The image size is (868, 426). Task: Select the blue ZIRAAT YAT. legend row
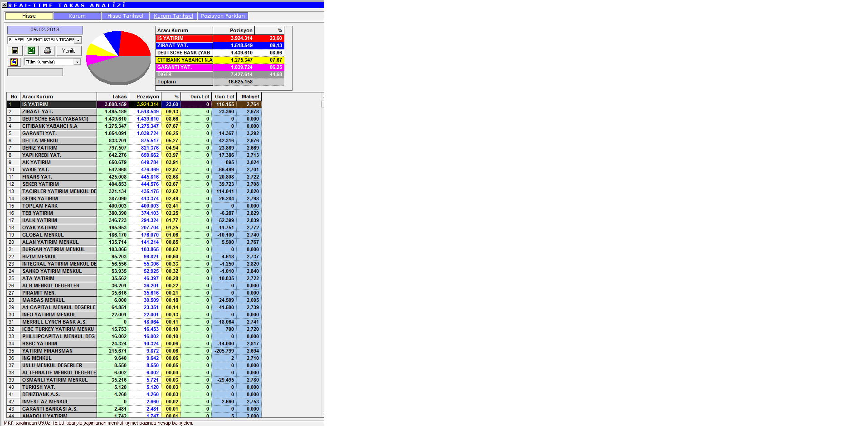(220, 45)
